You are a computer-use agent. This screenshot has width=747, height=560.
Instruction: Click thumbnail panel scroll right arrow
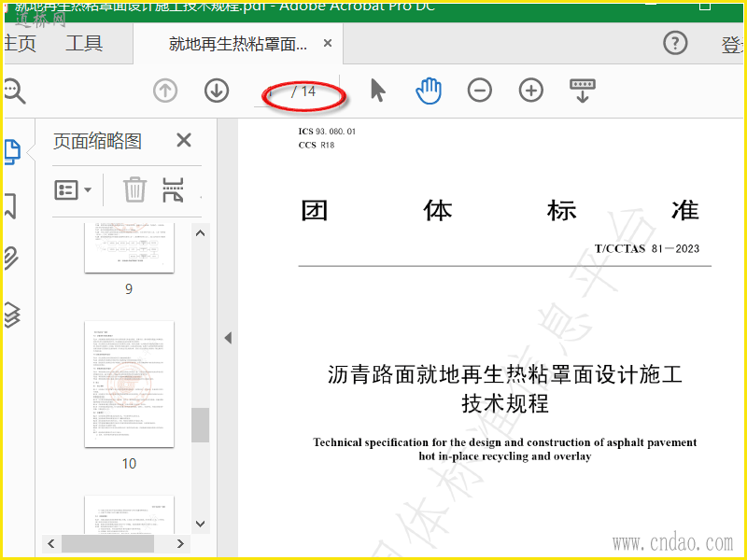click(x=180, y=543)
